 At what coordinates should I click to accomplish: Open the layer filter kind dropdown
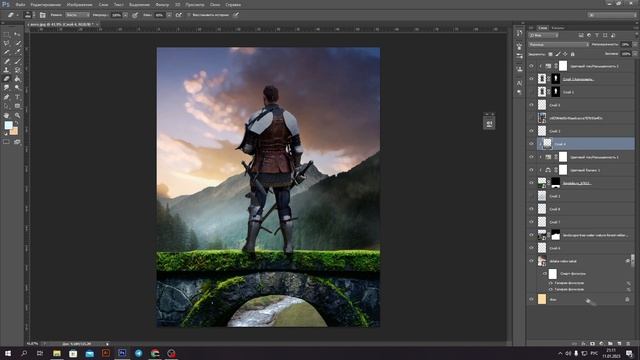[x=543, y=36]
